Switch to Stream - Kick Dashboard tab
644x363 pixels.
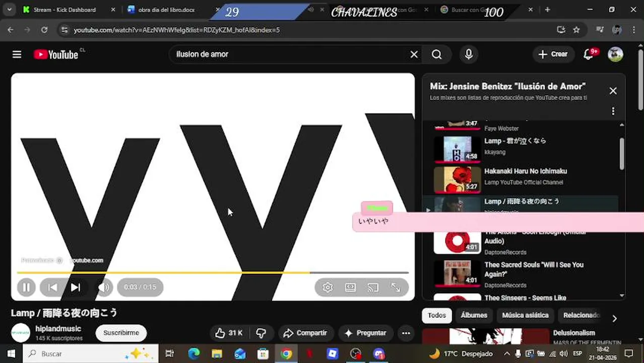65,10
